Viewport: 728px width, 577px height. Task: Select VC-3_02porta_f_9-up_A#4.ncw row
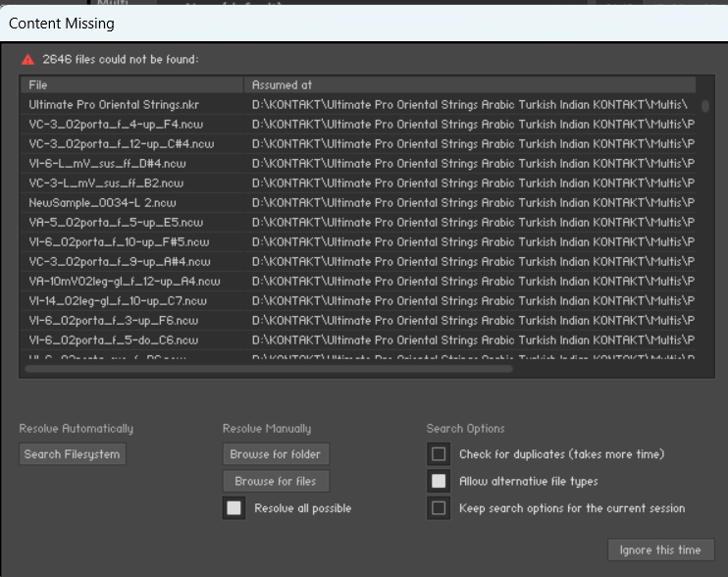point(358,261)
